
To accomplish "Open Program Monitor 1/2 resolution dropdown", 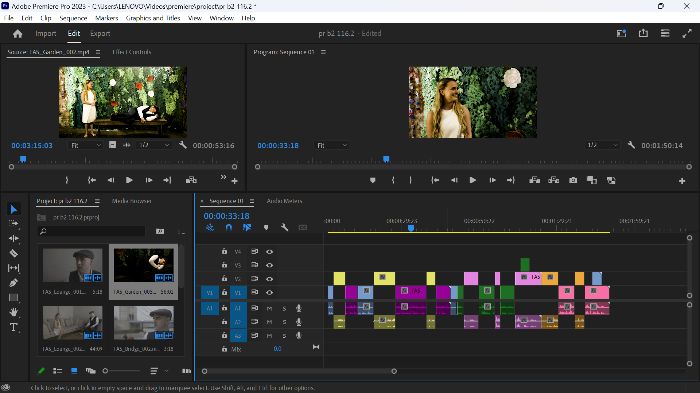I will click(x=602, y=145).
